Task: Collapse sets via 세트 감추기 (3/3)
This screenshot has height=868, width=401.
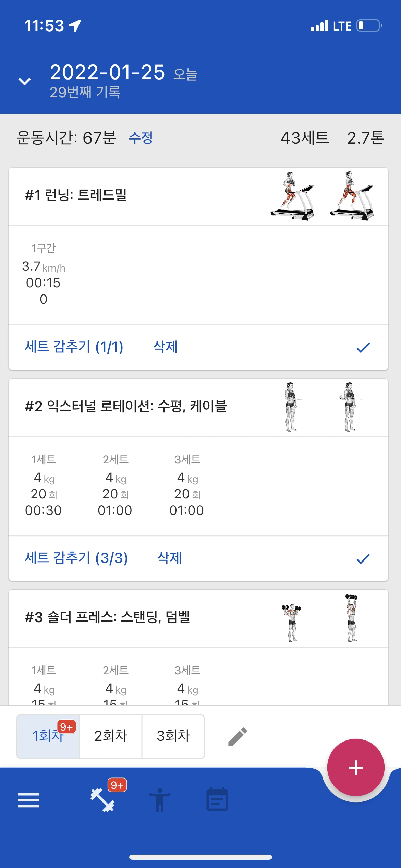Action: [x=76, y=558]
